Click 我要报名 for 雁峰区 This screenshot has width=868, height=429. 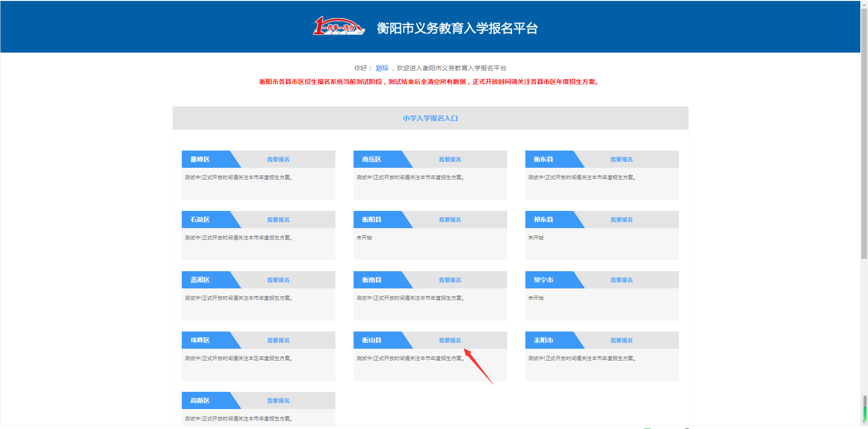point(278,160)
